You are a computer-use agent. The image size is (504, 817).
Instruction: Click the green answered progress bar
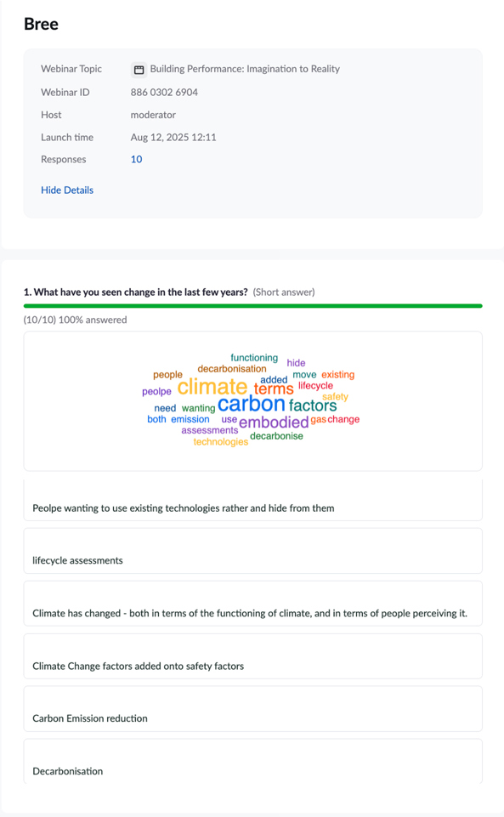252,306
